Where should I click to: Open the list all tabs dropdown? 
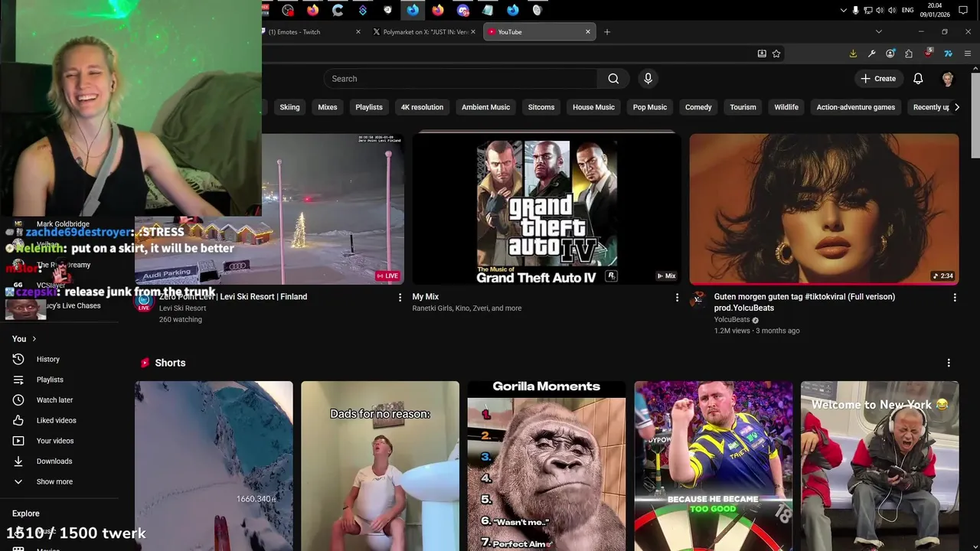(x=879, y=32)
